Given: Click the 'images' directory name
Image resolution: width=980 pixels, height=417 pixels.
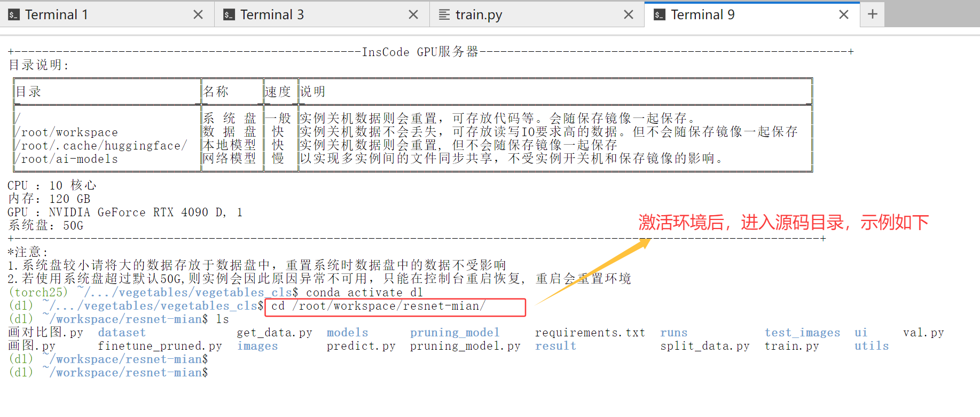Looking at the screenshot, I should [257, 346].
